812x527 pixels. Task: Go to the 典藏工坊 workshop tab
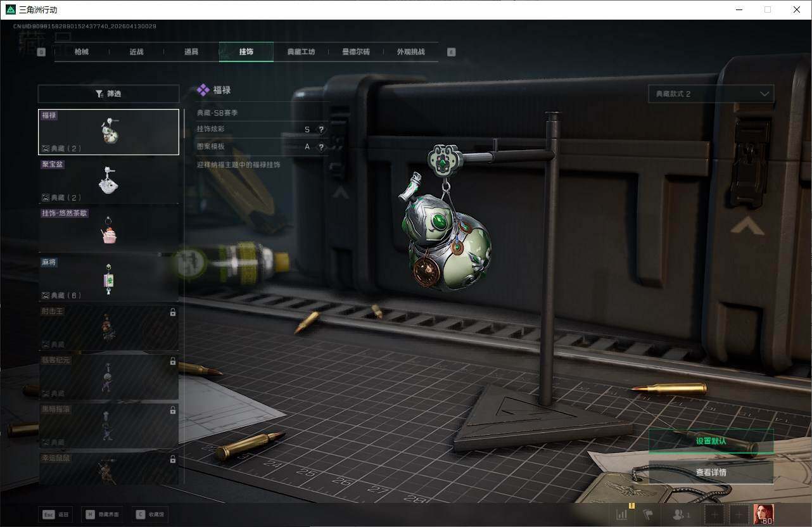301,52
